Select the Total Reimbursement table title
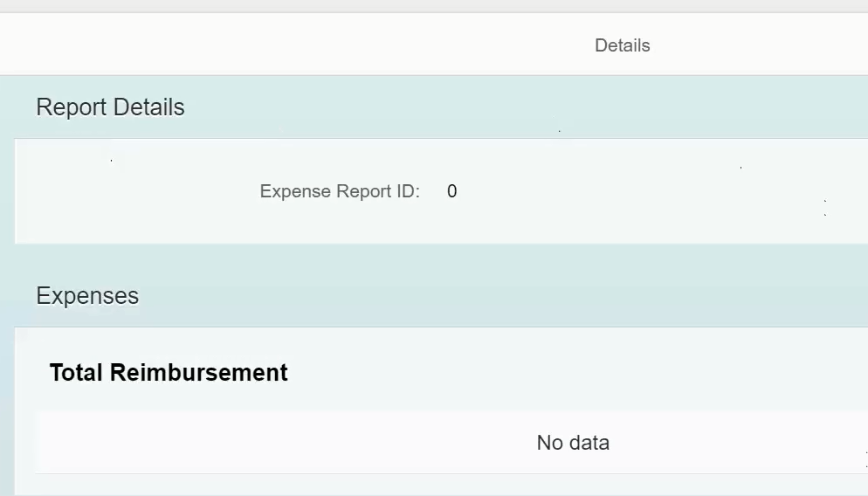The image size is (868, 496). coord(169,373)
